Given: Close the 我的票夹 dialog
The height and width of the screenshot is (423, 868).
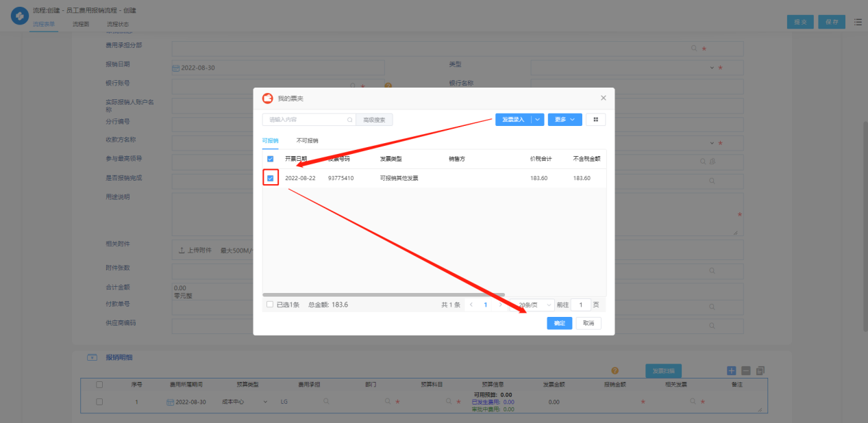Looking at the screenshot, I should click(x=603, y=98).
